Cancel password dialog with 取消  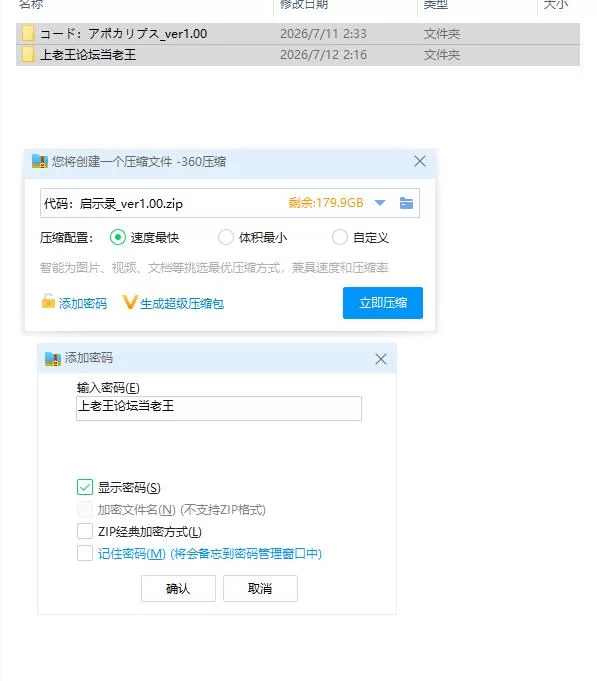260,588
